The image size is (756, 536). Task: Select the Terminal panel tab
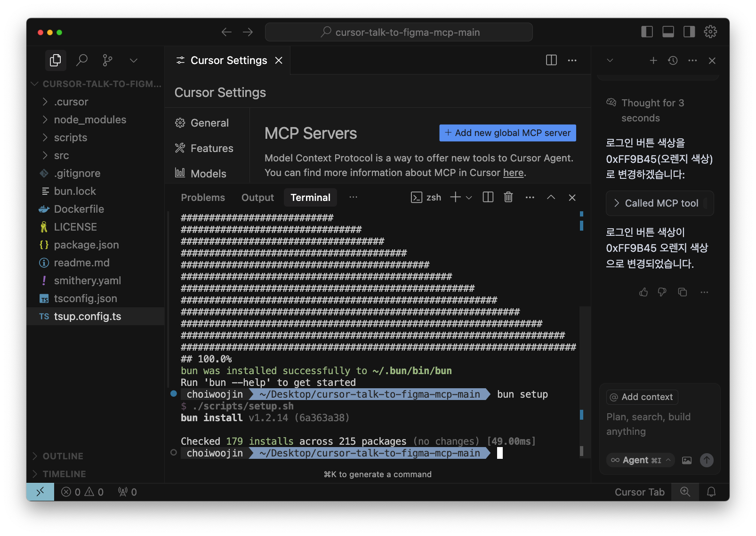tap(310, 198)
